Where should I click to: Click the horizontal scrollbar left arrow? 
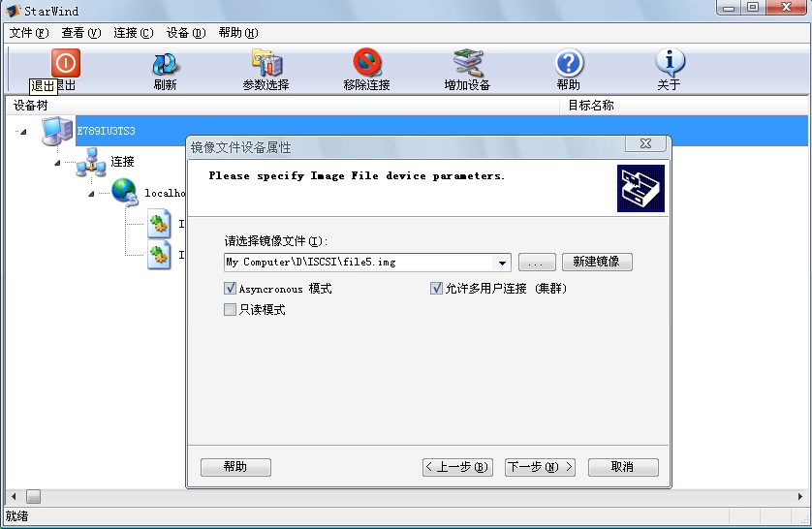(x=14, y=496)
